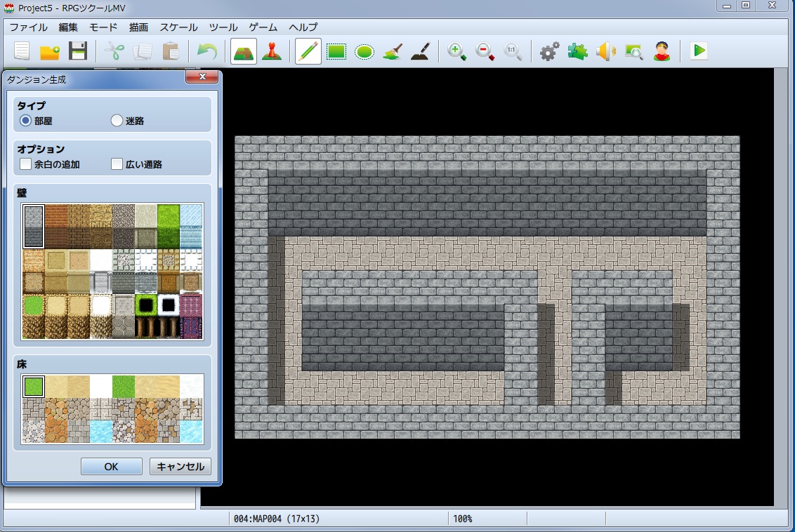The image size is (795, 532).
Task: Pick the green hedge wall tile
Action: (x=169, y=227)
